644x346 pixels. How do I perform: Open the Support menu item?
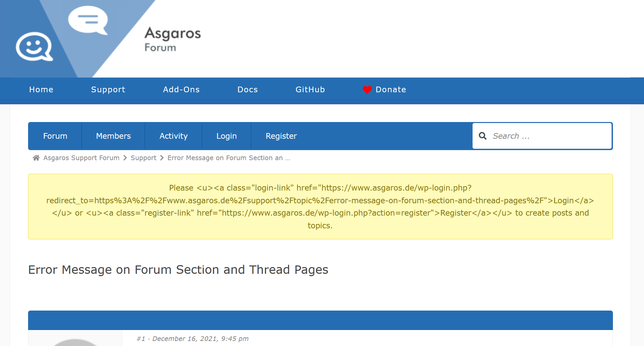click(x=108, y=90)
